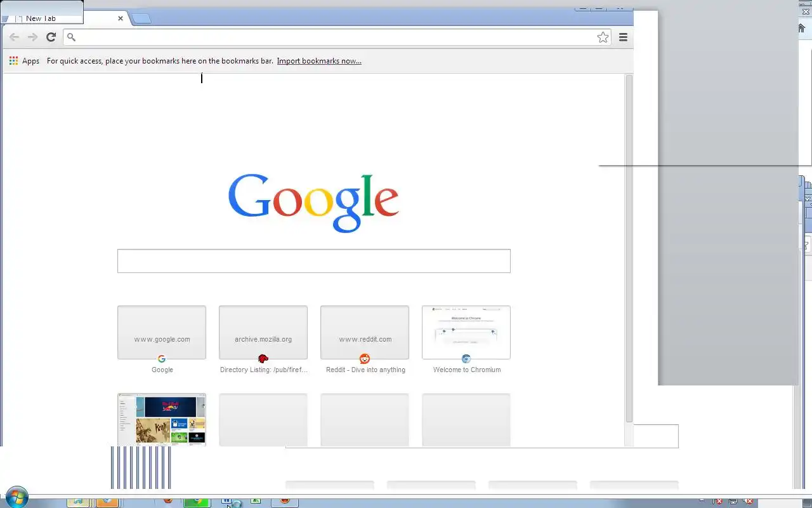
Task: Click the magnifier icon in the address bar
Action: coord(72,37)
